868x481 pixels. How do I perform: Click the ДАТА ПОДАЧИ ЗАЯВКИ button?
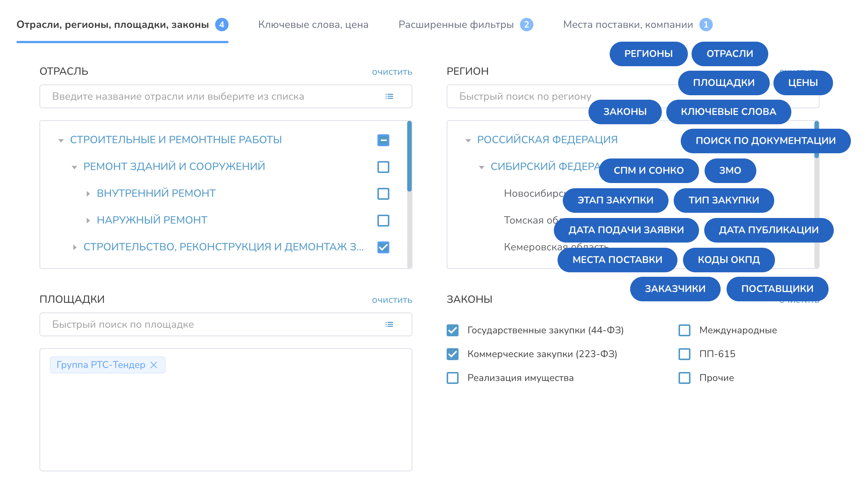coord(626,230)
